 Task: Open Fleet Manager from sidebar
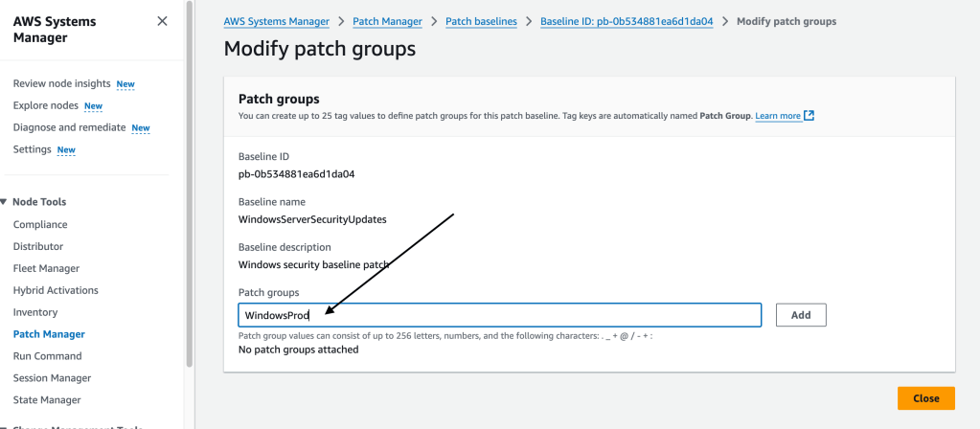pyautogui.click(x=46, y=269)
